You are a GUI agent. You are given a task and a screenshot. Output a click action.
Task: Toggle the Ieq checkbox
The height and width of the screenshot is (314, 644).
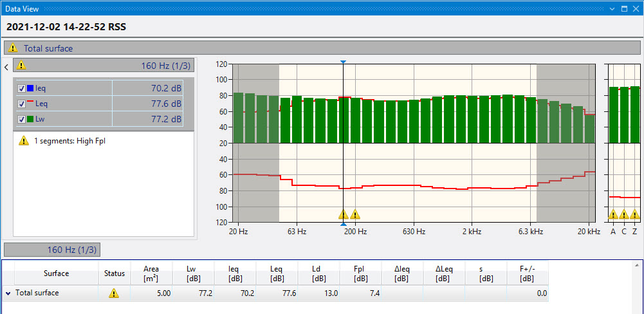[22, 88]
